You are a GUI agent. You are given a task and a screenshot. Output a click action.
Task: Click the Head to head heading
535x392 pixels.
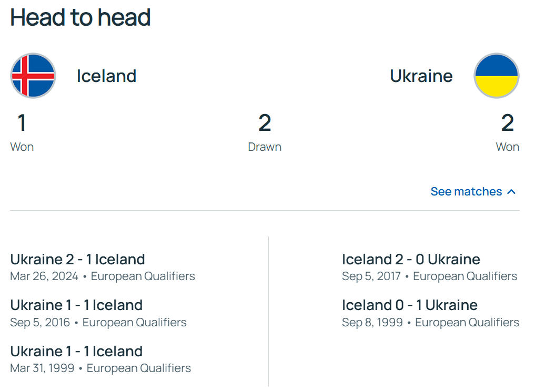tap(80, 17)
